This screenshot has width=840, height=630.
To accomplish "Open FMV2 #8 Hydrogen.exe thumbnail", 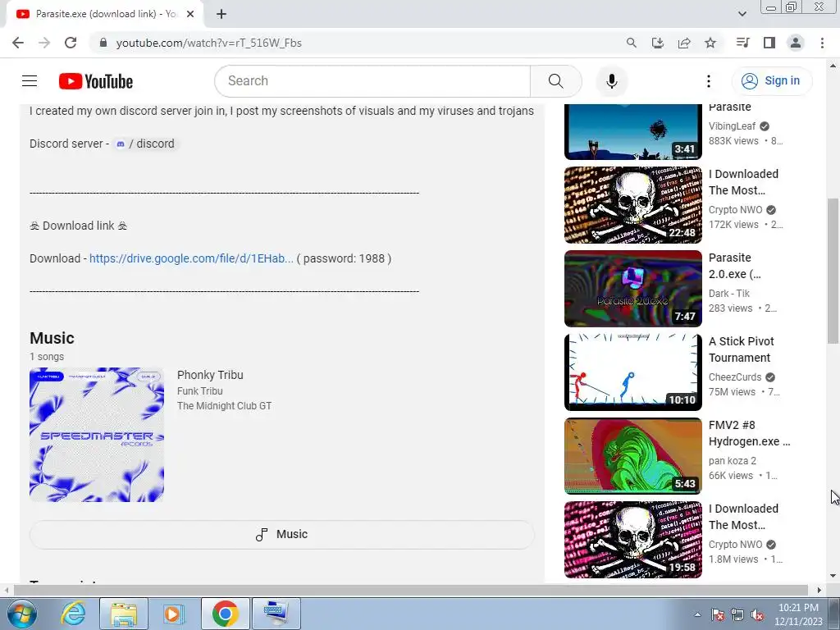I will (633, 456).
